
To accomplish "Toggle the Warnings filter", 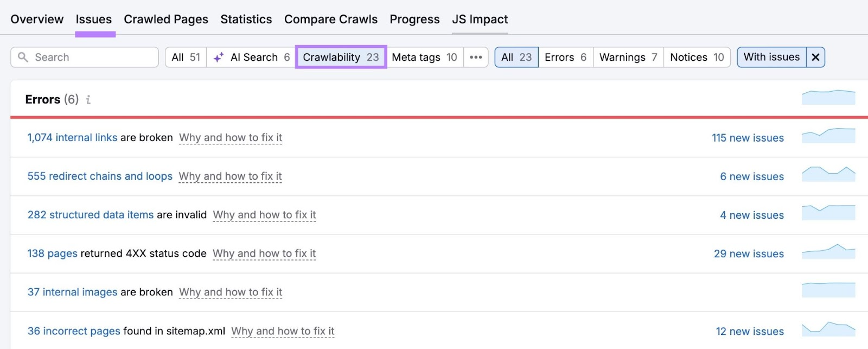I will point(627,57).
